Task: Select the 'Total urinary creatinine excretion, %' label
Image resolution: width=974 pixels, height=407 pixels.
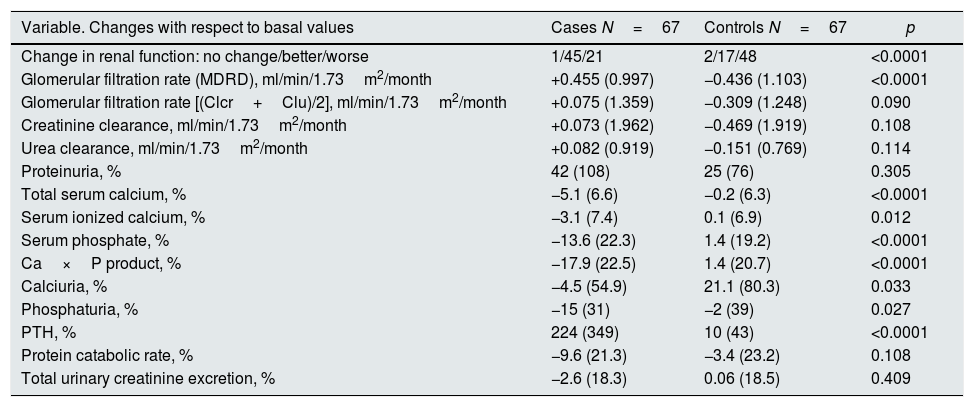Action: point(147,378)
